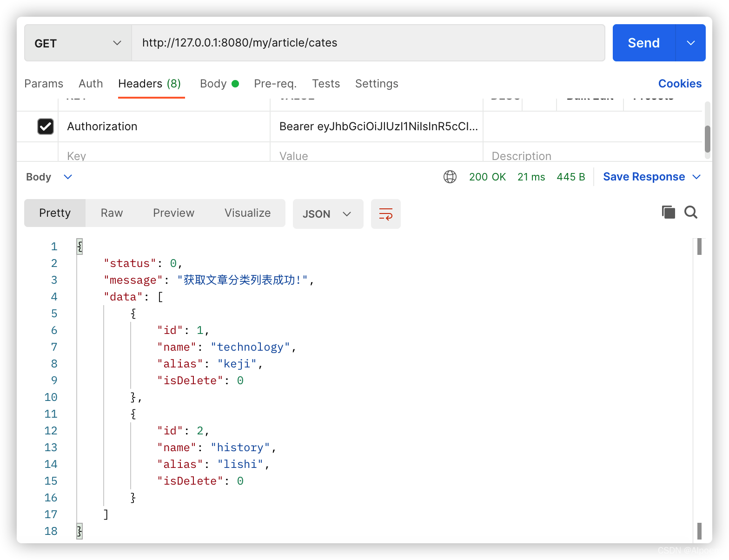Uncheck the Authorization header checkbox
The image size is (729, 560).
(x=46, y=127)
